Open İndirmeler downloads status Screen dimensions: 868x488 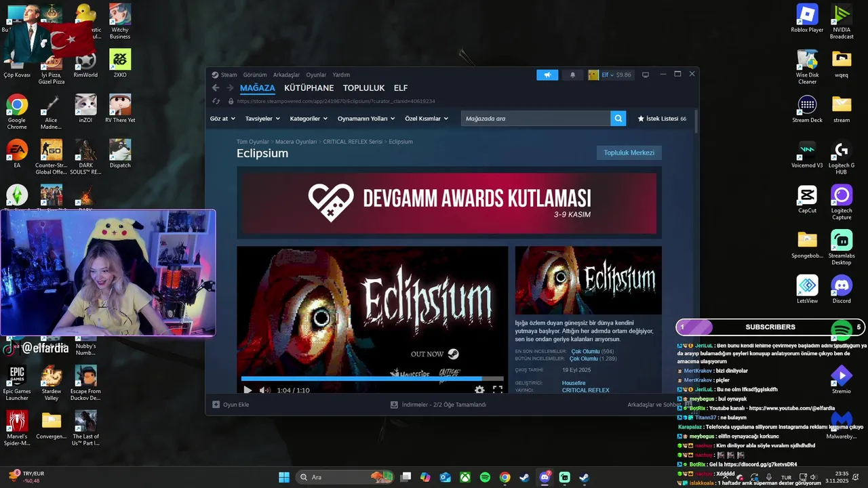(x=438, y=405)
